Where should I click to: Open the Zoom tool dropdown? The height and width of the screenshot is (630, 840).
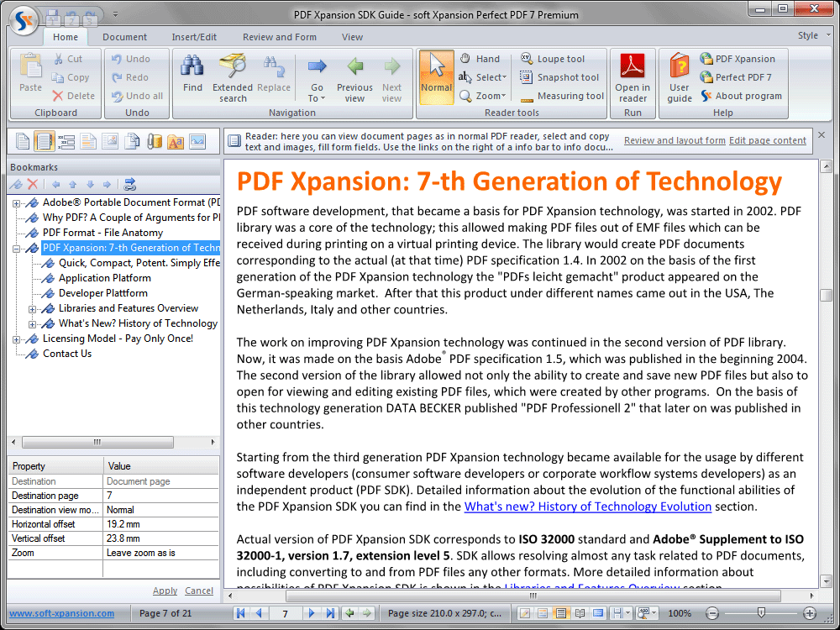tap(483, 96)
